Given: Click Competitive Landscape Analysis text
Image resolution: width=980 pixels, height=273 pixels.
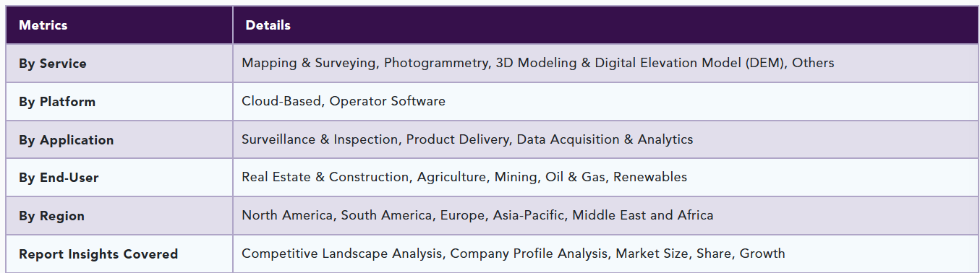Looking at the screenshot, I should coord(342,253).
